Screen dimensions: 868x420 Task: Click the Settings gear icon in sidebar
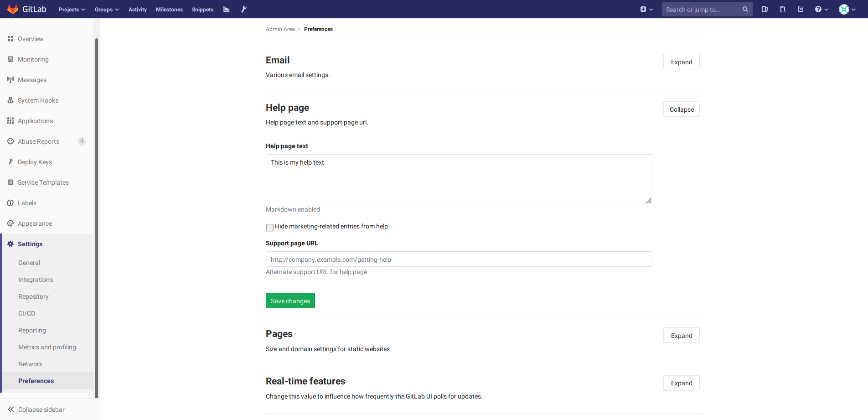tap(10, 244)
